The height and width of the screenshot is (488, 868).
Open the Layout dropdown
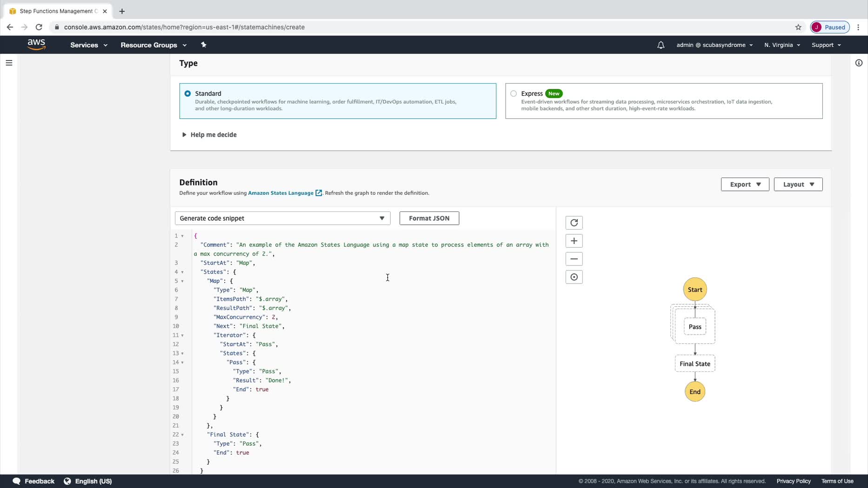pos(798,185)
